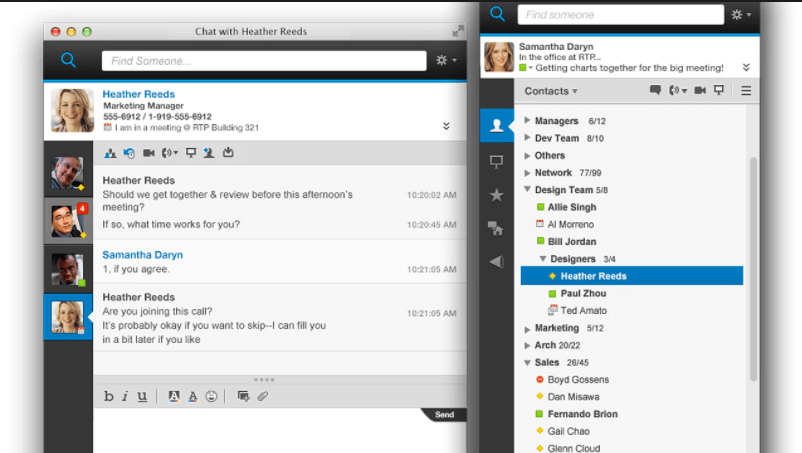The width and height of the screenshot is (802, 453).
Task: Click screen share icon in contacts toolbar
Action: click(719, 90)
